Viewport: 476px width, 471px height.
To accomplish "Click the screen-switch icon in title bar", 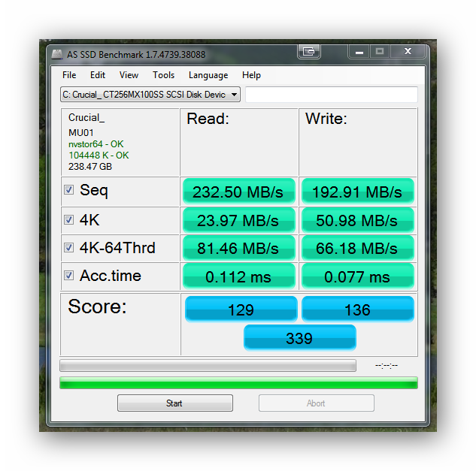I will [309, 52].
